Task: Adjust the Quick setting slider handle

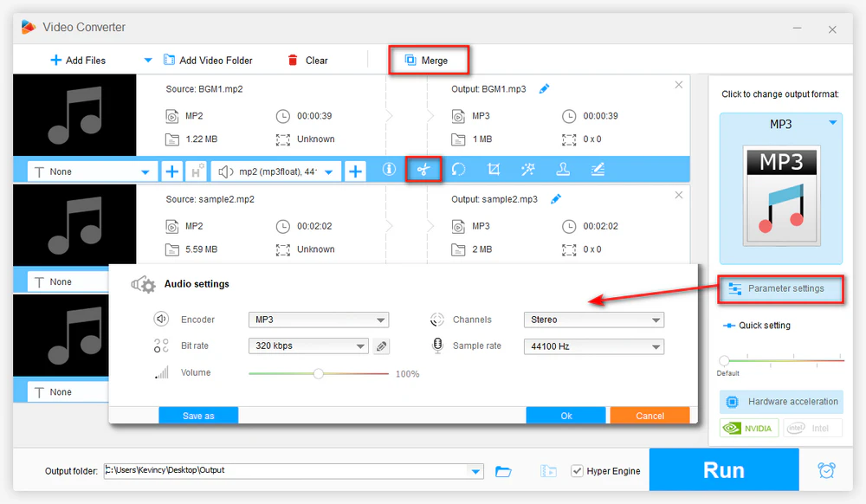Action: pos(724,361)
